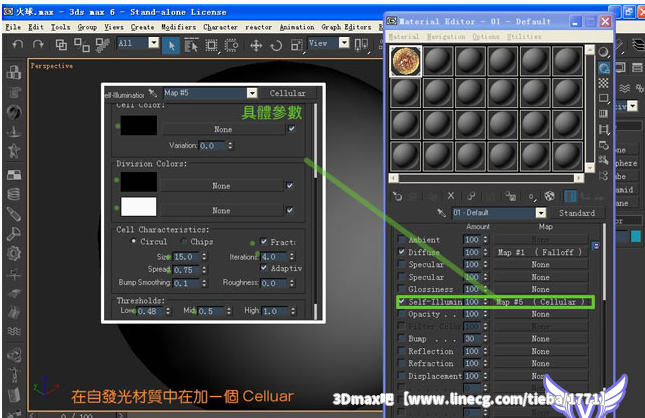The width and height of the screenshot is (645, 418).
Task: Toggle the Self-Illumination map checkbox
Action: [401, 302]
